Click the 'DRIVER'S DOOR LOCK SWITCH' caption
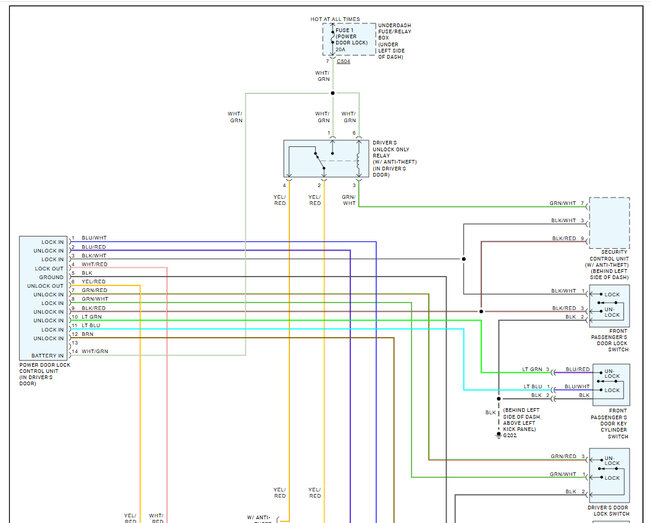 (x=608, y=511)
